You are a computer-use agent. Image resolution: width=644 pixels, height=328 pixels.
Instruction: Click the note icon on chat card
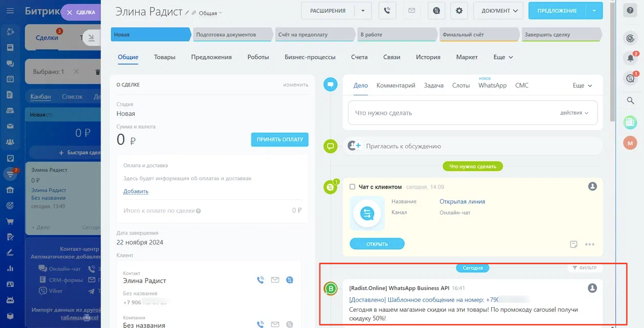point(574,244)
